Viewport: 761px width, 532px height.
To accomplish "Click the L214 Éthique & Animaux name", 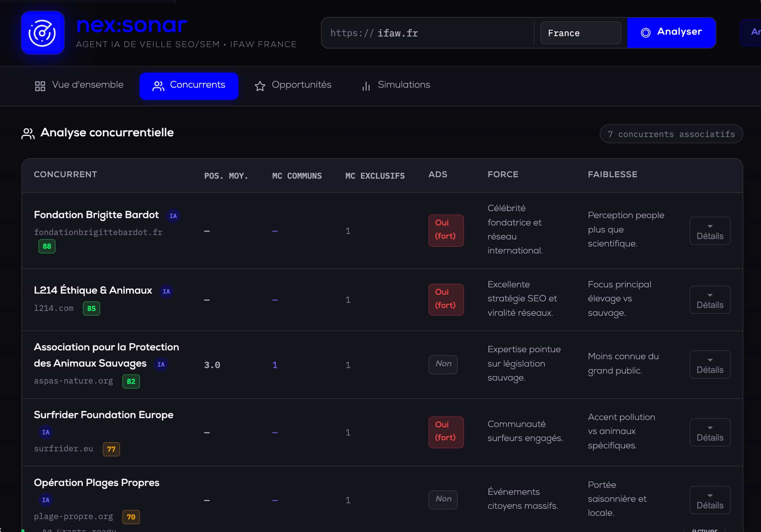I will tap(93, 290).
